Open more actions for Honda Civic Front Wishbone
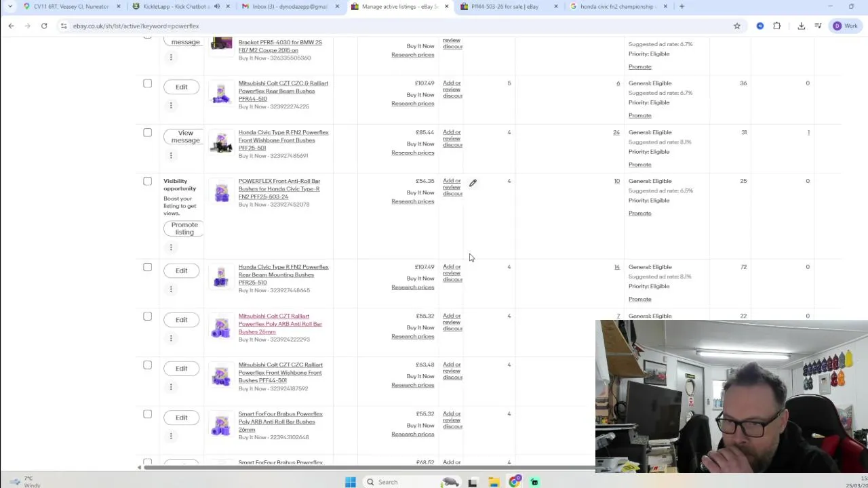This screenshot has height=488, width=868. (171, 155)
